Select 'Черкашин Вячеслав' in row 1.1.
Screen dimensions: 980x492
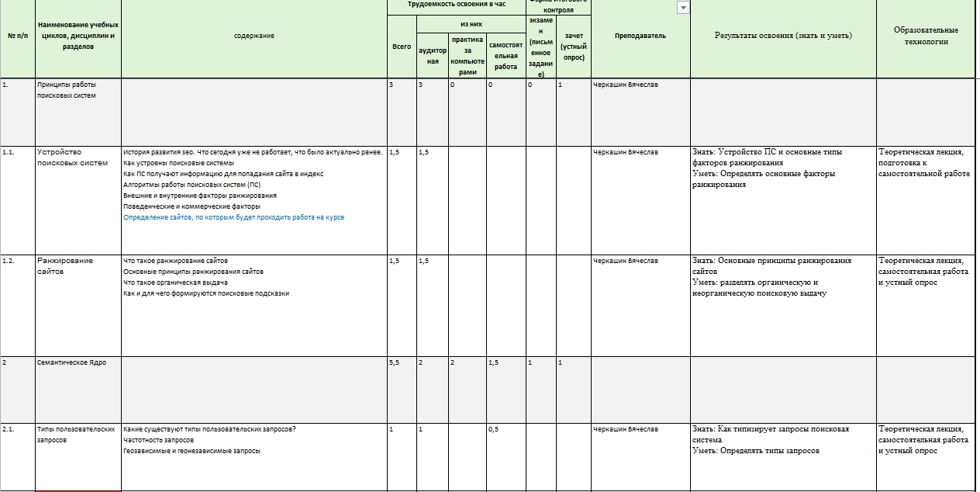640,199
